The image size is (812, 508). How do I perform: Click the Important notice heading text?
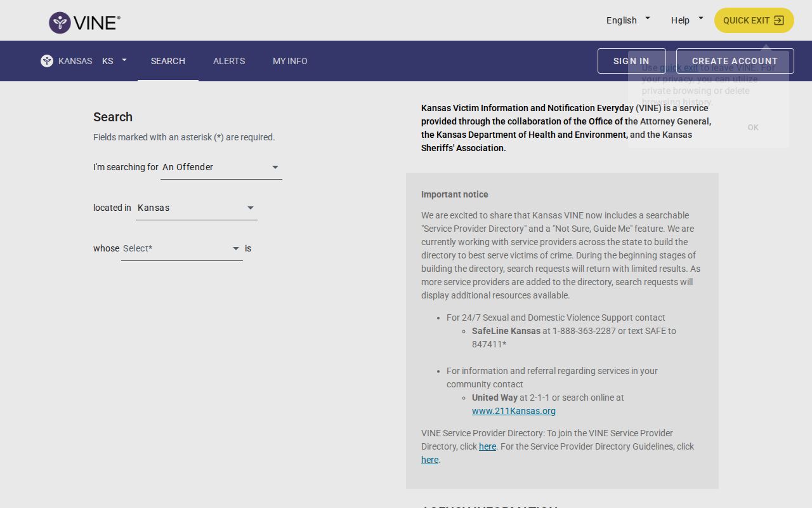tap(455, 194)
